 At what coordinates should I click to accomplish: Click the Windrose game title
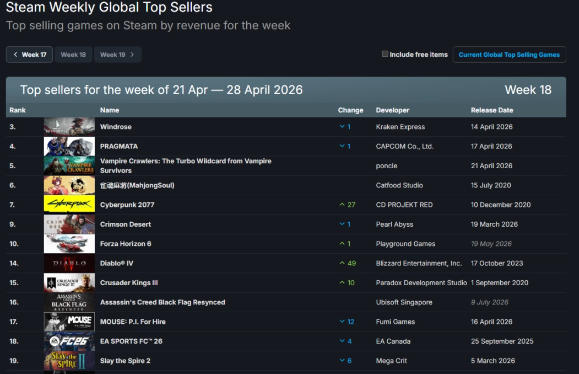tap(116, 127)
